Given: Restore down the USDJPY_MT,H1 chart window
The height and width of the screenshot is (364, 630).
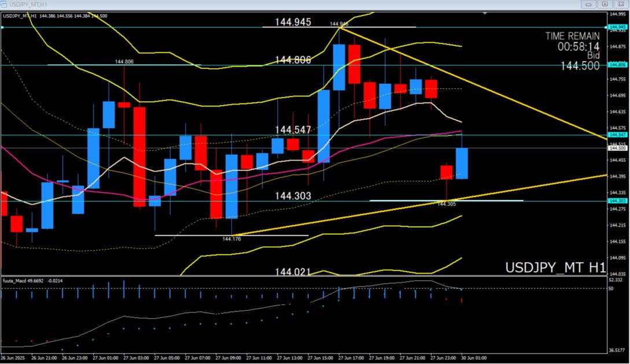Looking at the screenshot, I should [x=605, y=4].
